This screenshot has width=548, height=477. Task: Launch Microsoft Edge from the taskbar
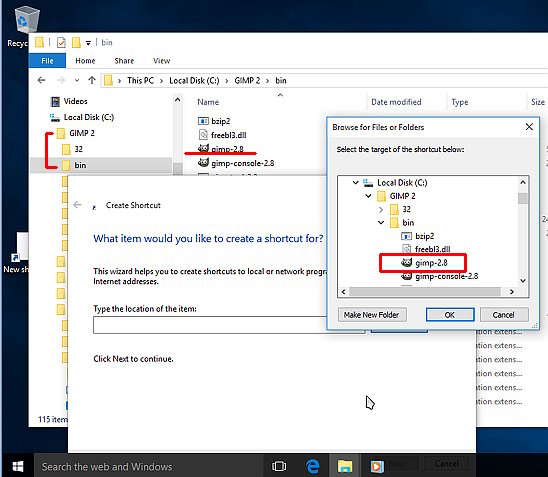[x=312, y=466]
